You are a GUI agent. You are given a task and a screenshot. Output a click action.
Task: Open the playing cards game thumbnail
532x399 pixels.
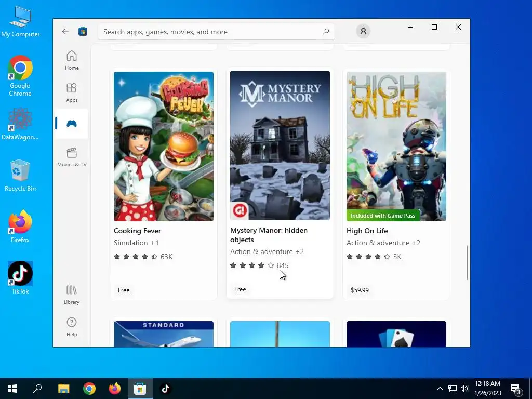click(x=396, y=334)
